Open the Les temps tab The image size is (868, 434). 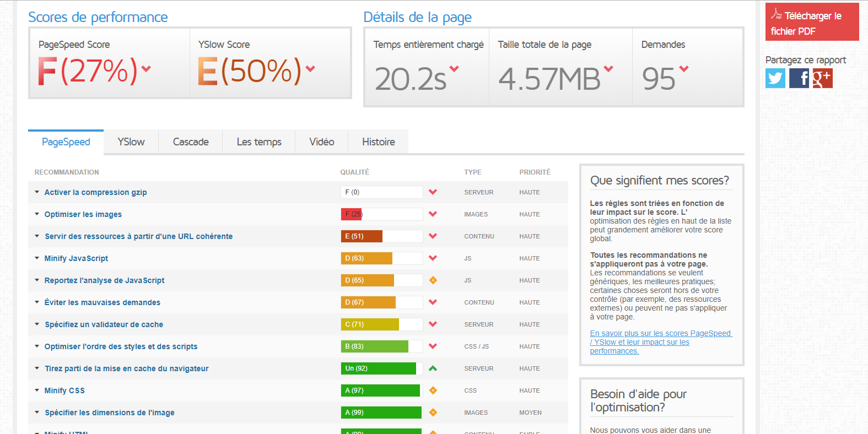tap(259, 142)
